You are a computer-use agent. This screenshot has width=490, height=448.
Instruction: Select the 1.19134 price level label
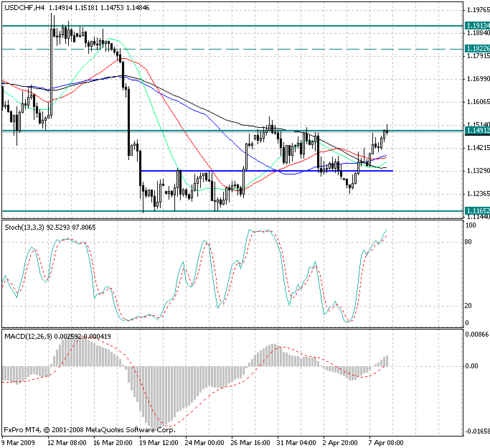[x=477, y=26]
